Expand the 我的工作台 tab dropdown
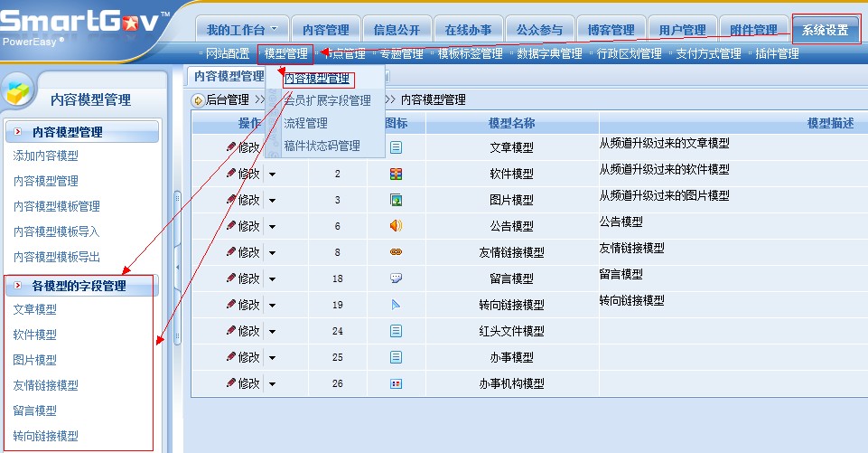 click(275, 31)
